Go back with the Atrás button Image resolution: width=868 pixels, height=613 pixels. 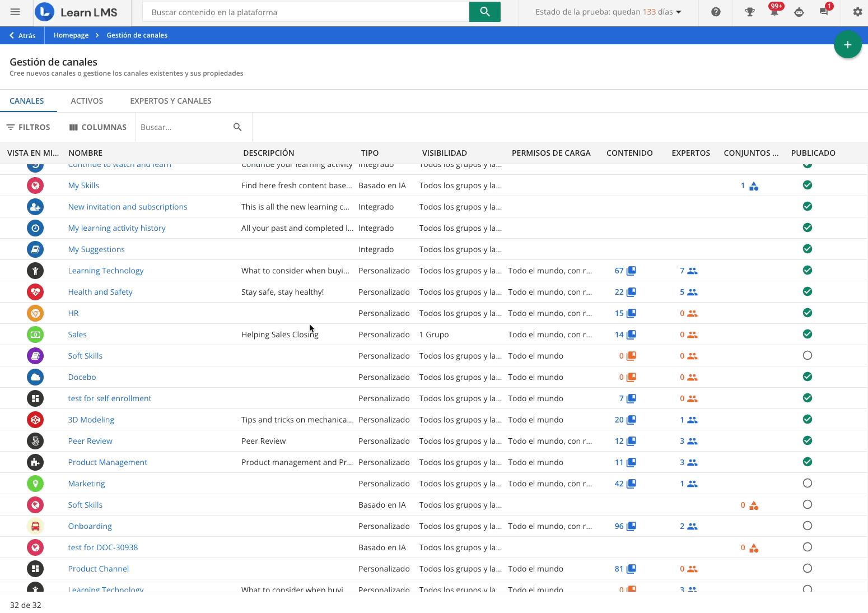tap(22, 35)
